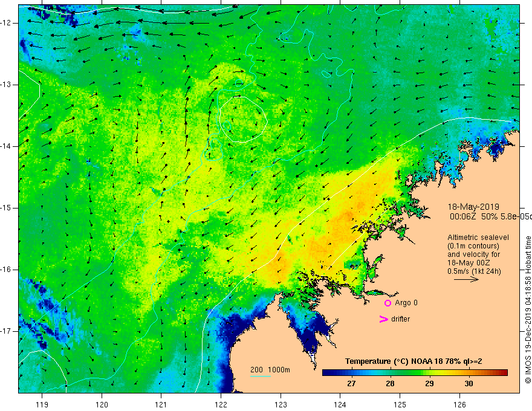Click the 'Argo 0' legend label
Image resolution: width=532 pixels, height=411 pixels.
click(406, 303)
